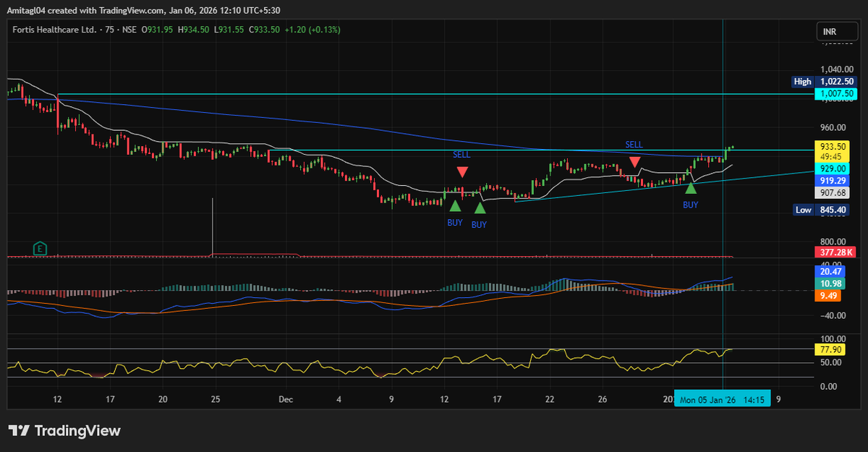Click the +1.20 (+0.13%) change value
Screen dimensions: 868x452
313,30
